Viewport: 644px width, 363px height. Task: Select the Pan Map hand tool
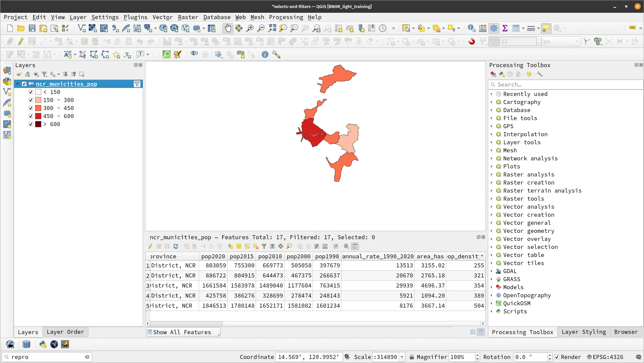tap(228, 29)
